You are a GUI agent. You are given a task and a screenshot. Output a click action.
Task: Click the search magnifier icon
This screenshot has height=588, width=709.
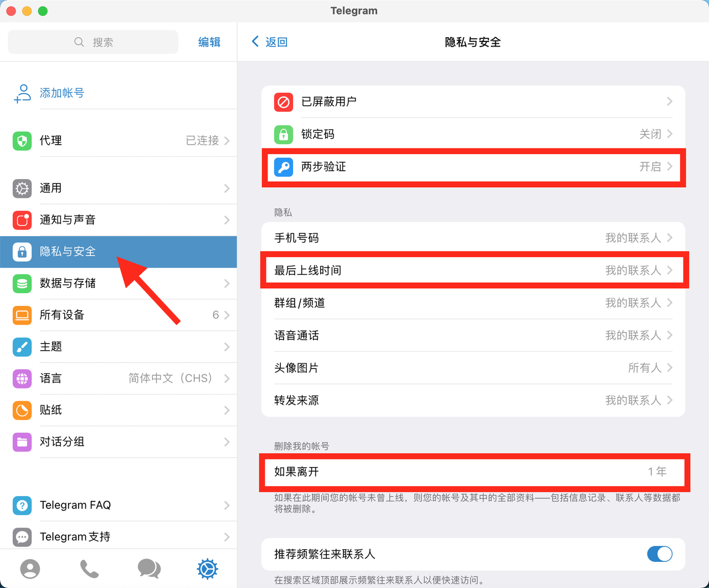[x=79, y=42]
